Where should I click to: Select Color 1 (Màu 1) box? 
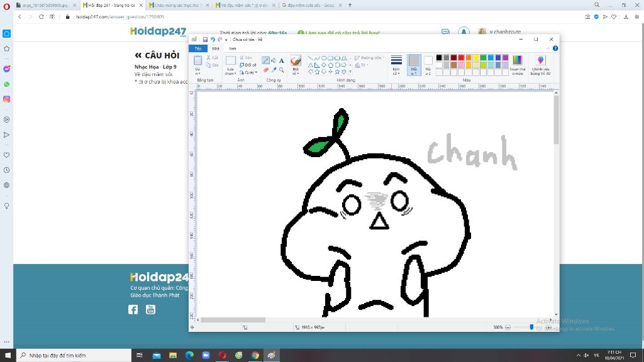(414, 65)
